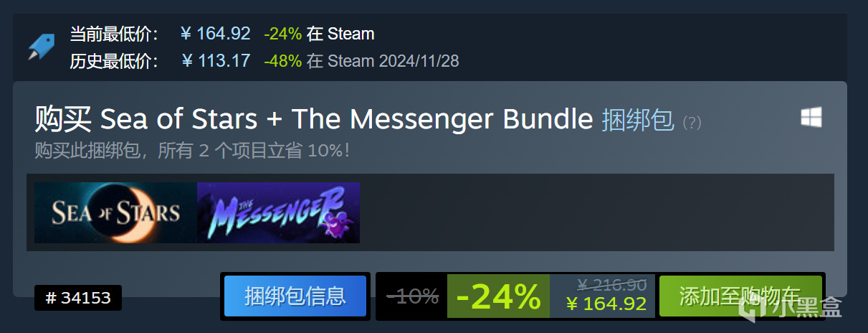
Task: Click the Steam 2024/11/28 historical low link
Action: pyautogui.click(x=394, y=61)
